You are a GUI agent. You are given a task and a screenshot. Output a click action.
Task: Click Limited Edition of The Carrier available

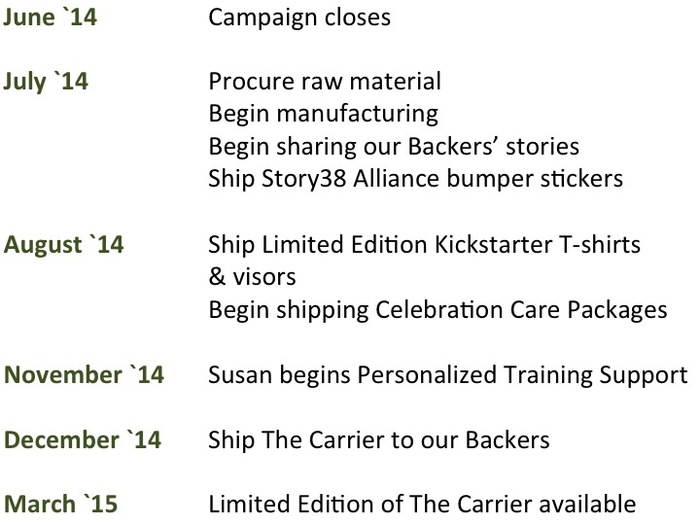pyautogui.click(x=422, y=504)
